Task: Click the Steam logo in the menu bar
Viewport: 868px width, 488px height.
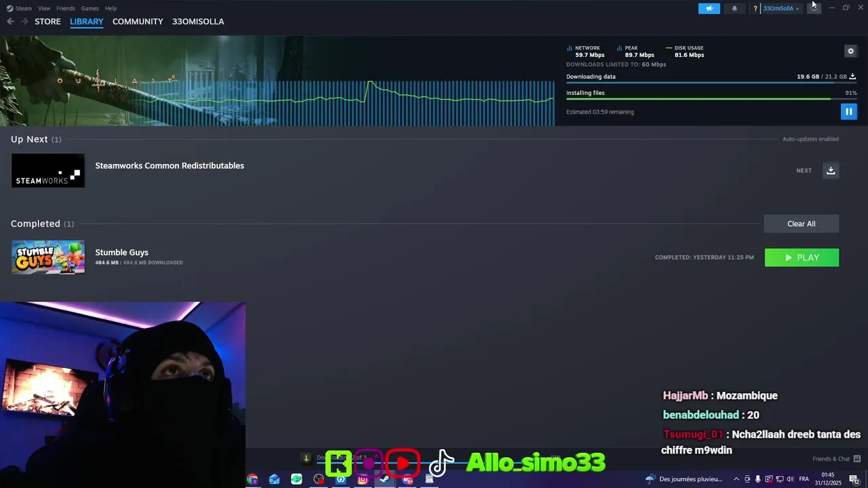Action: click(x=9, y=8)
